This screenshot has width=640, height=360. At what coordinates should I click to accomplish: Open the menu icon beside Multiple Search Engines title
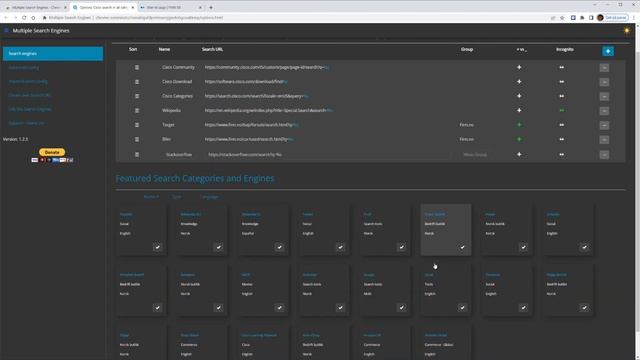pyautogui.click(x=6, y=31)
